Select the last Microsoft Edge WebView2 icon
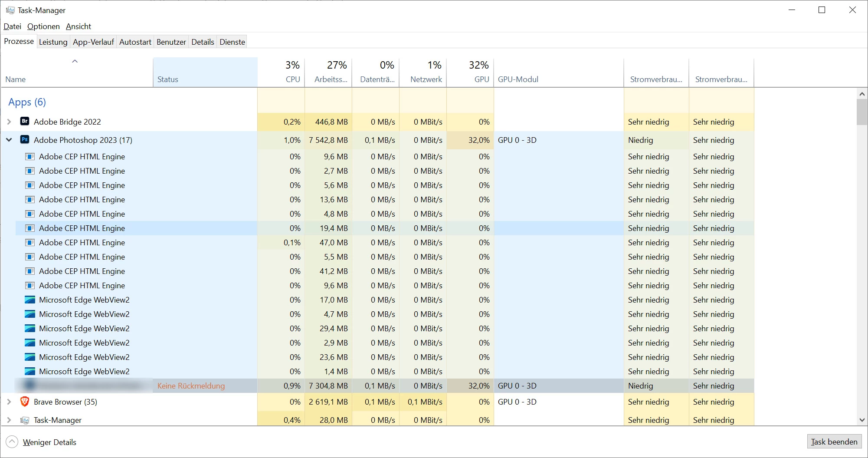 30,371
